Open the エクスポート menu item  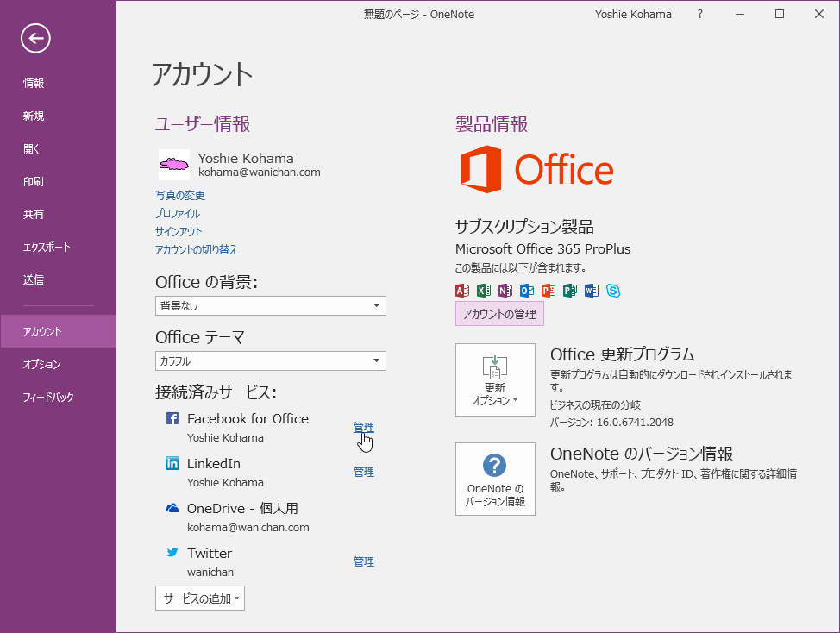[x=59, y=247]
